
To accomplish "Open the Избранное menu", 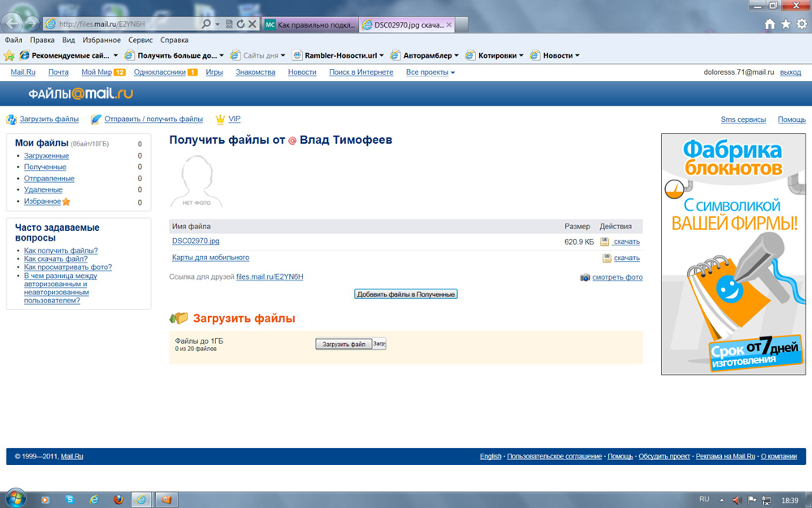I will [x=101, y=40].
